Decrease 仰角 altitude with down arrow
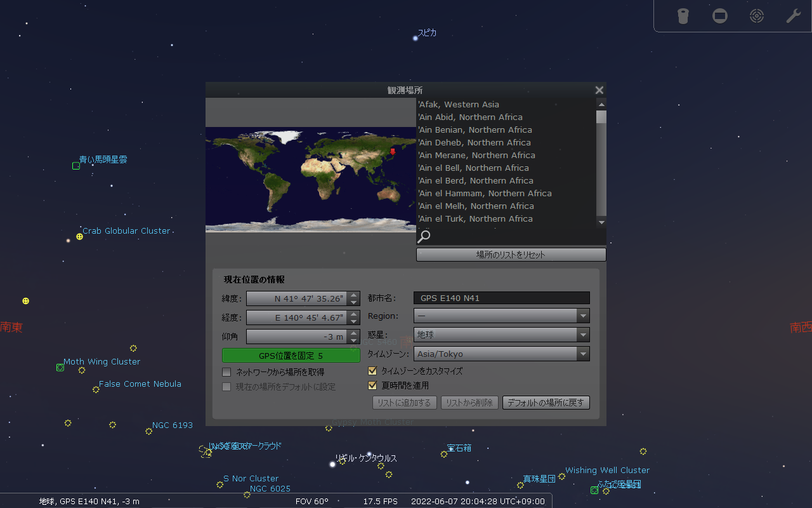812x508 pixels. [354, 340]
